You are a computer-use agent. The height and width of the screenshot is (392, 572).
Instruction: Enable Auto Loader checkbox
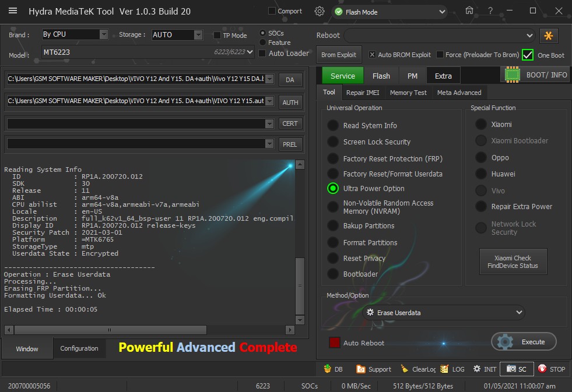click(x=262, y=53)
